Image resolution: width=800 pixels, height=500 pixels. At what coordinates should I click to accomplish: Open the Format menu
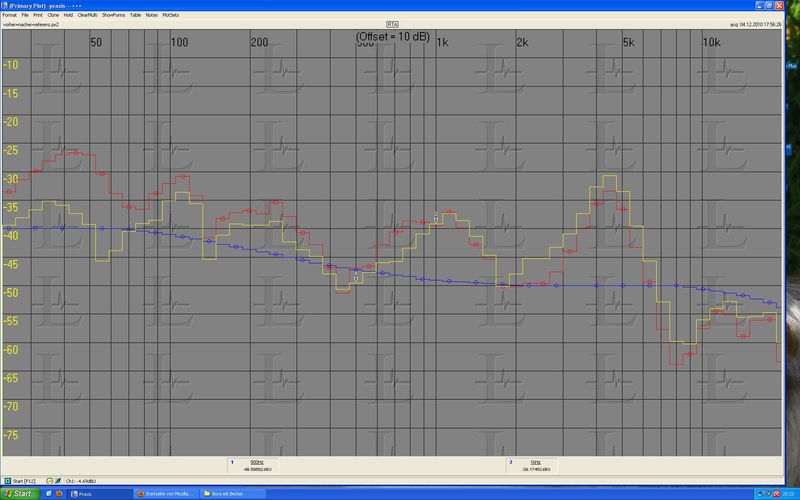[9, 15]
